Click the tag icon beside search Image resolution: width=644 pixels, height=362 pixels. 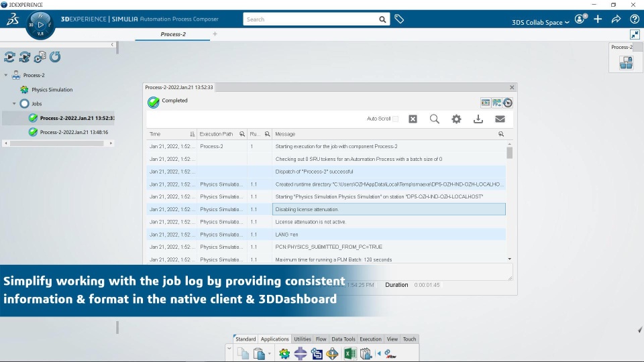click(x=398, y=19)
